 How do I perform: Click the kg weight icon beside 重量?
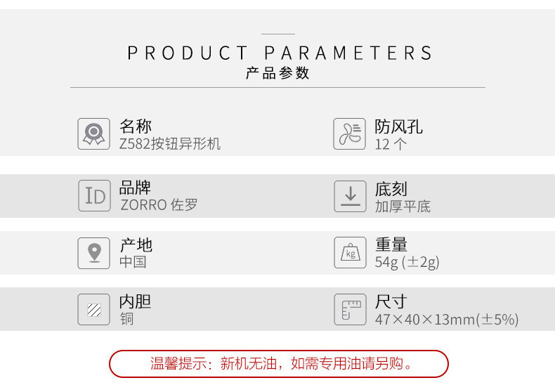click(x=349, y=252)
